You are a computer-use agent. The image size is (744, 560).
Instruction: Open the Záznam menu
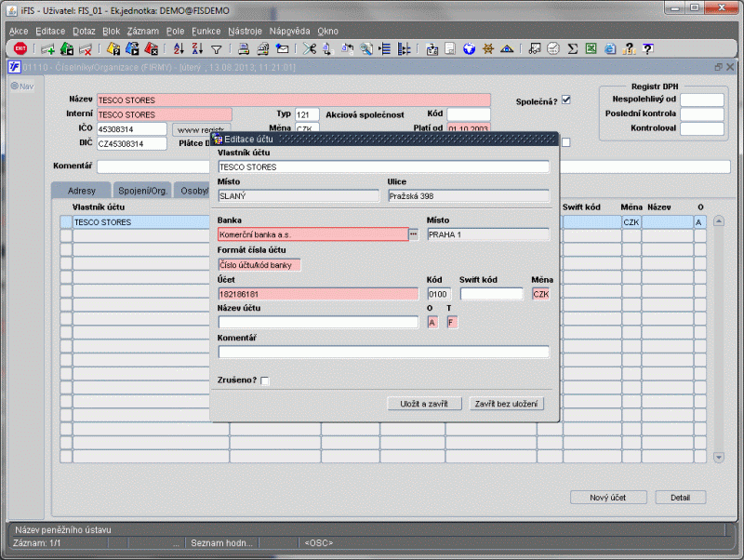click(x=143, y=31)
